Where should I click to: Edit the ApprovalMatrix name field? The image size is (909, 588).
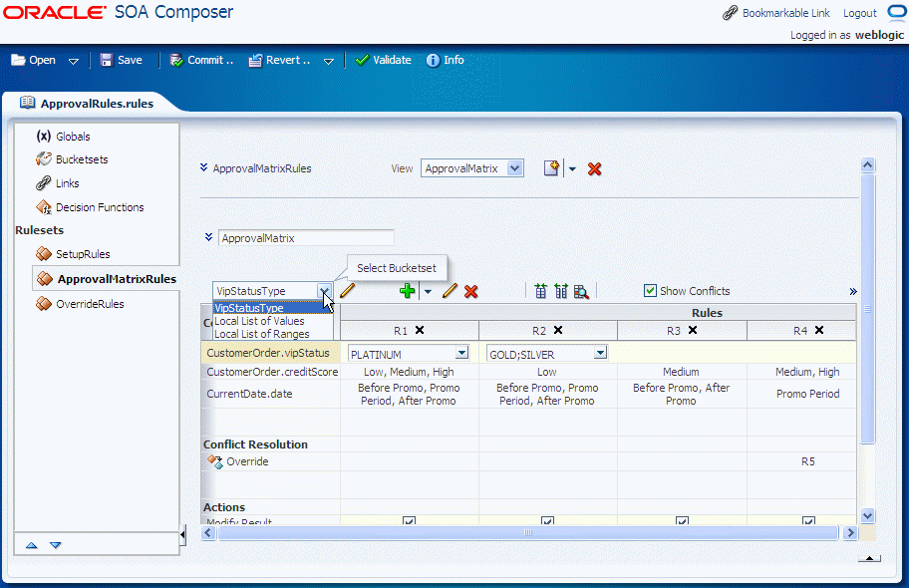(x=306, y=238)
